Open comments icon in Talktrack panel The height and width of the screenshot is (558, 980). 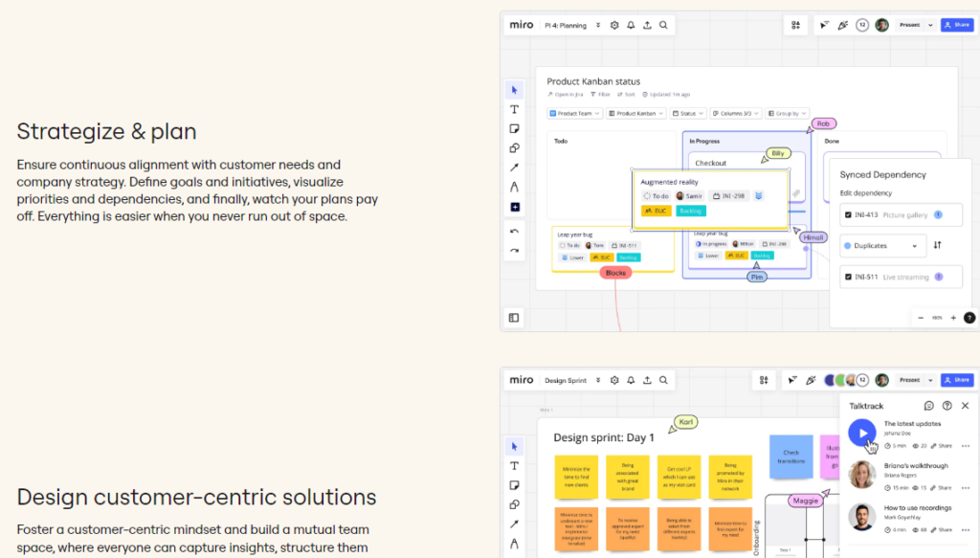(928, 406)
